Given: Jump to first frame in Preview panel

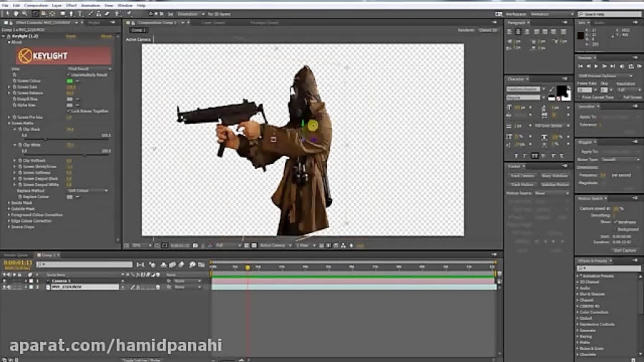Looking at the screenshot, I should tap(580, 66).
